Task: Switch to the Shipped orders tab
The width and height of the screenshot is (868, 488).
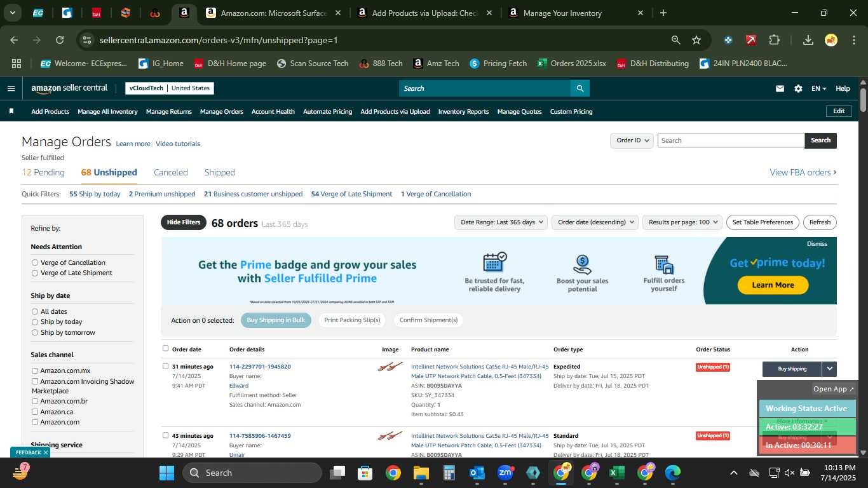Action: 220,172
